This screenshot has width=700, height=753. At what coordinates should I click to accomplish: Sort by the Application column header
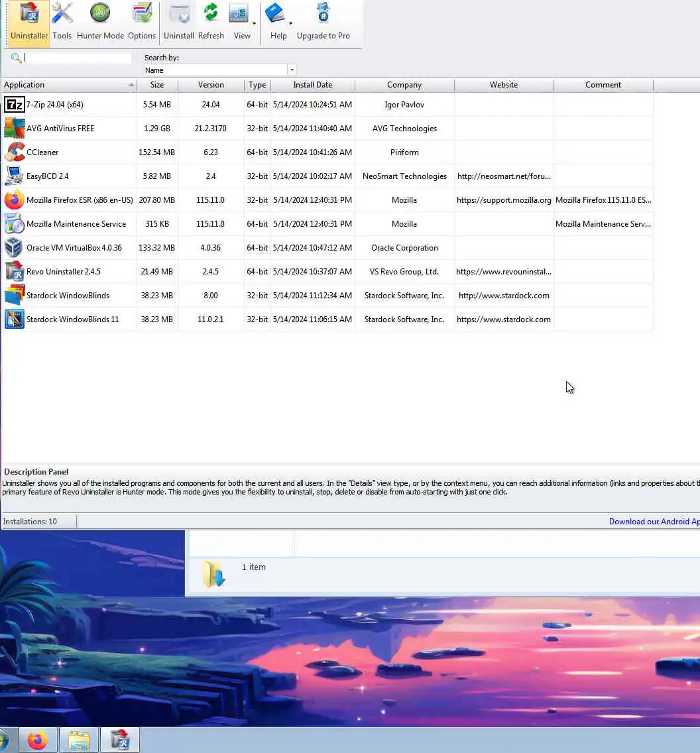69,85
